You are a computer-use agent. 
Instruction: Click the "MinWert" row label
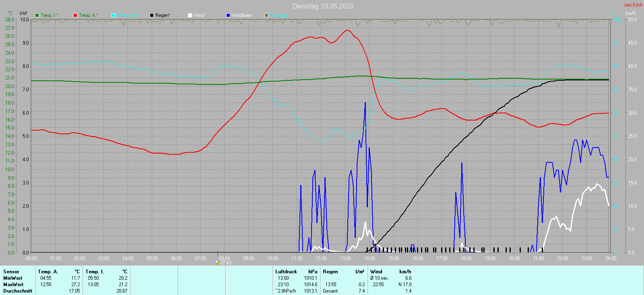coord(13,278)
